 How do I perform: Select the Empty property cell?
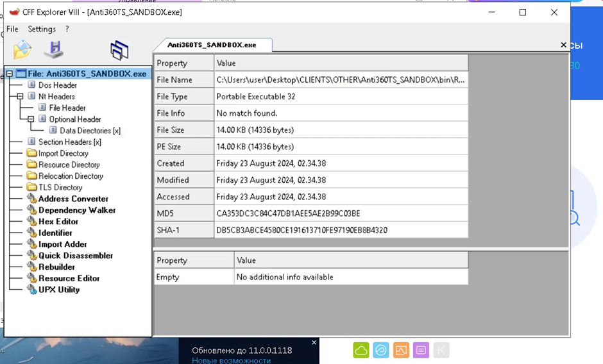tap(194, 277)
